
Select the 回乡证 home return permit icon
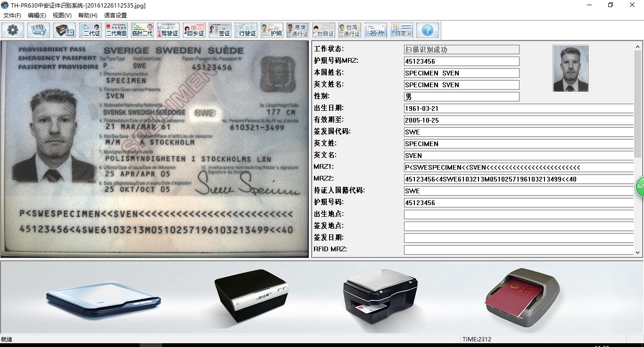[194, 31]
